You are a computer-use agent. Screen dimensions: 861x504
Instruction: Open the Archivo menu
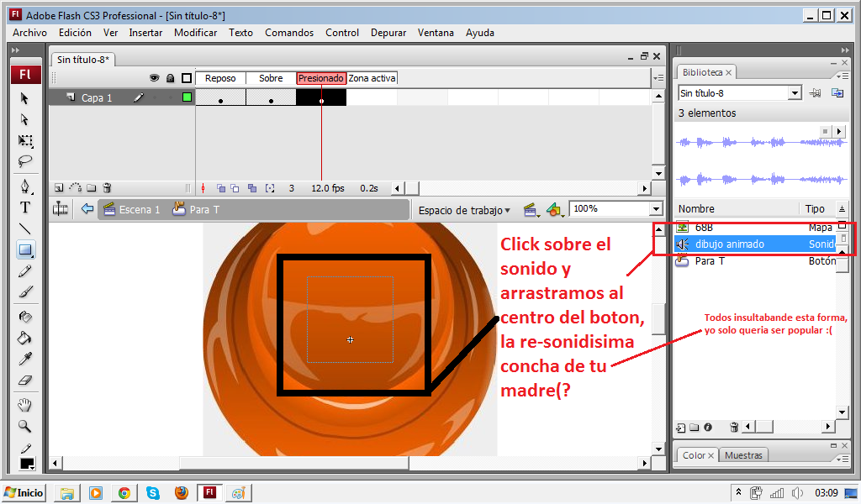pyautogui.click(x=29, y=33)
